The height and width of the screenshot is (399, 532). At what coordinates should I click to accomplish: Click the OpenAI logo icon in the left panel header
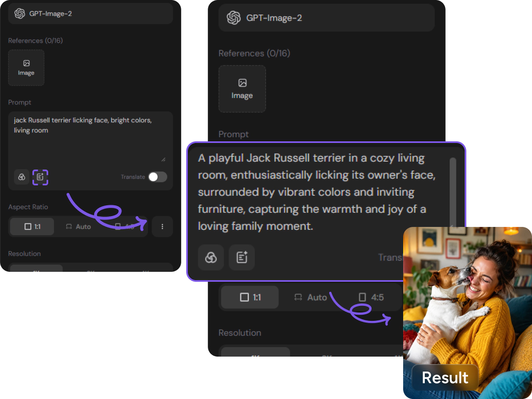tap(20, 14)
